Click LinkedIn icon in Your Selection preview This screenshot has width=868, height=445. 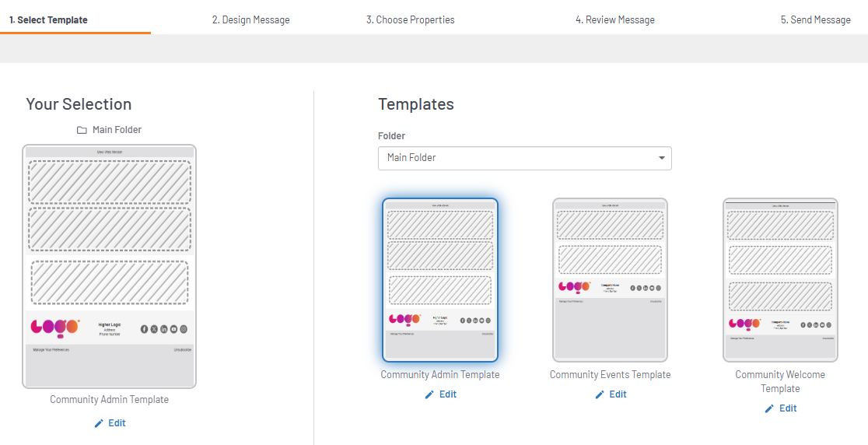pos(164,329)
